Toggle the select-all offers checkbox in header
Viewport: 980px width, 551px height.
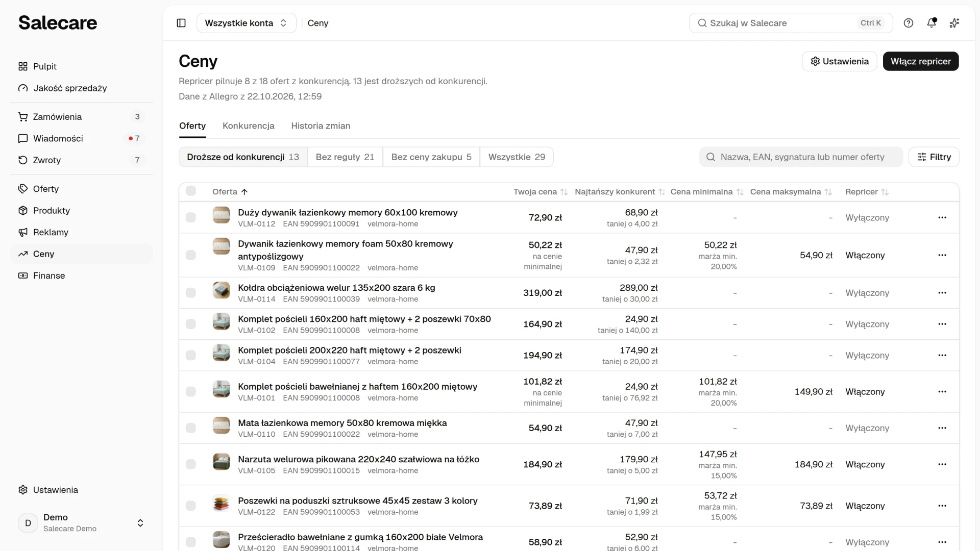[x=191, y=191]
